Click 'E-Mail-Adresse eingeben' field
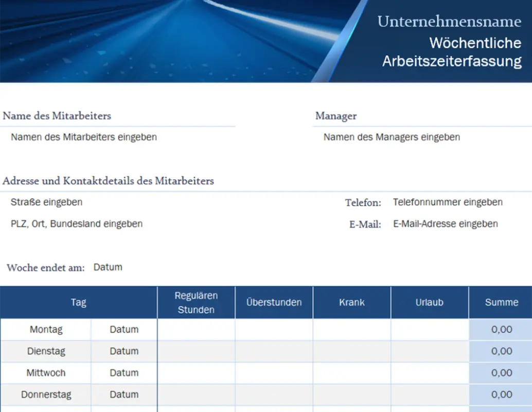The height and width of the screenshot is (412, 532). pos(446,224)
